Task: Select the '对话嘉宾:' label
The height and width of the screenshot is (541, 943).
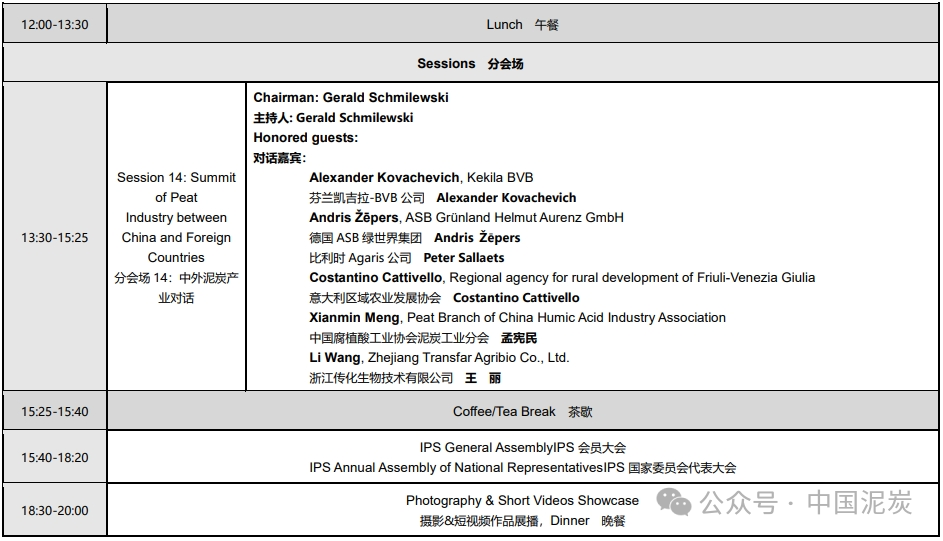Action: click(x=280, y=158)
